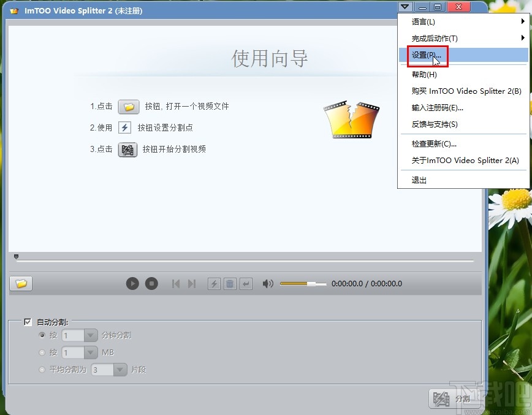Mute the volume speaker icon
The image size is (532, 415).
(x=268, y=283)
